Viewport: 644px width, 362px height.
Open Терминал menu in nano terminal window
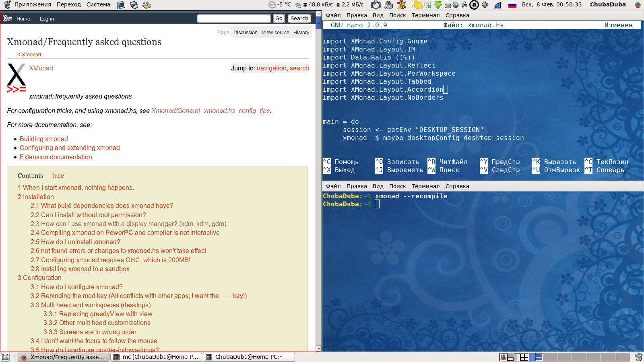(x=425, y=15)
